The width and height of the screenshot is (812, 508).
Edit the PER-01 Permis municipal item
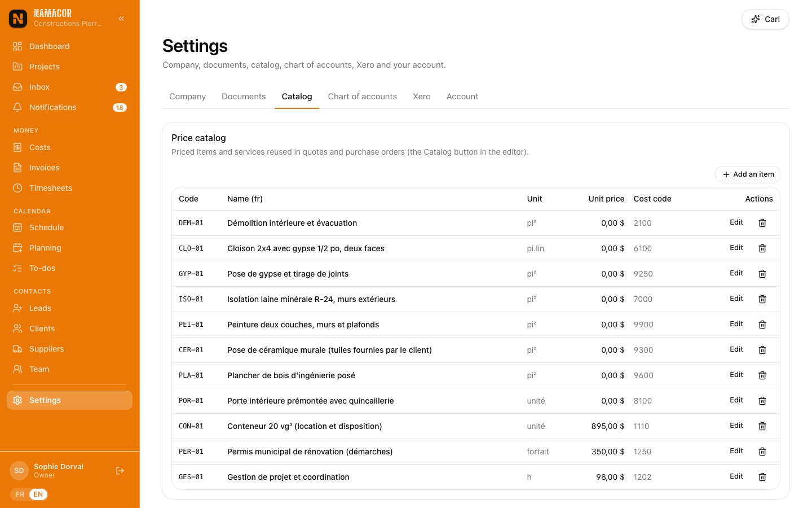(736, 451)
